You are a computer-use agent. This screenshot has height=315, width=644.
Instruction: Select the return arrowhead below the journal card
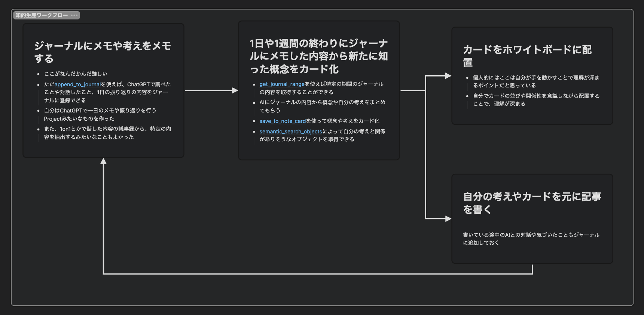[x=103, y=161]
